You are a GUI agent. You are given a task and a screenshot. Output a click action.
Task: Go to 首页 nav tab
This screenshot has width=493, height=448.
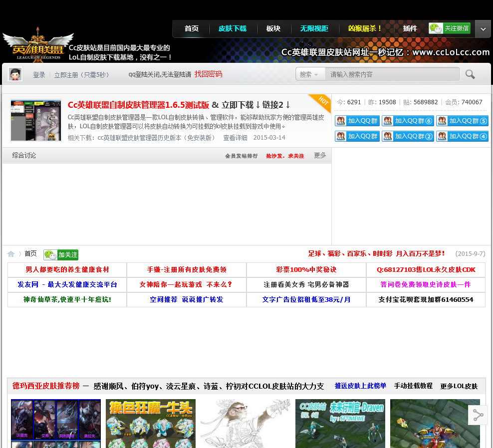pos(192,28)
